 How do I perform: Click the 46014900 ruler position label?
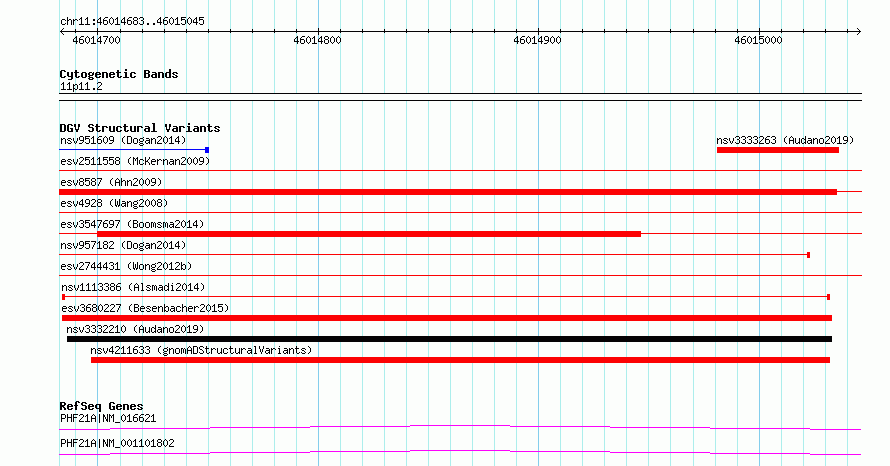(x=538, y=40)
